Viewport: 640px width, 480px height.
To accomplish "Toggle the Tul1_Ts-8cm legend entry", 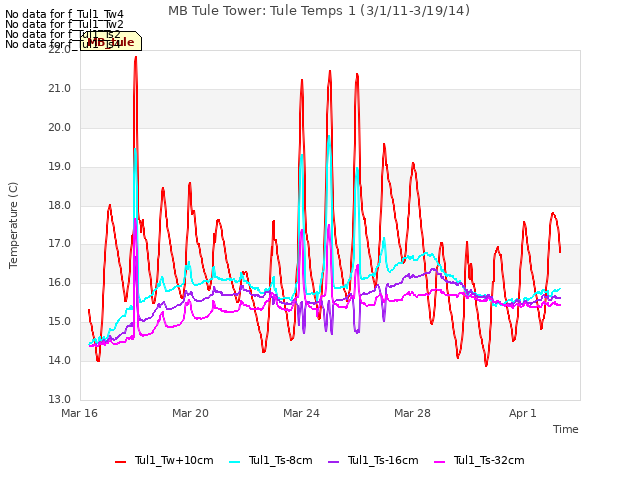I will (x=271, y=460).
